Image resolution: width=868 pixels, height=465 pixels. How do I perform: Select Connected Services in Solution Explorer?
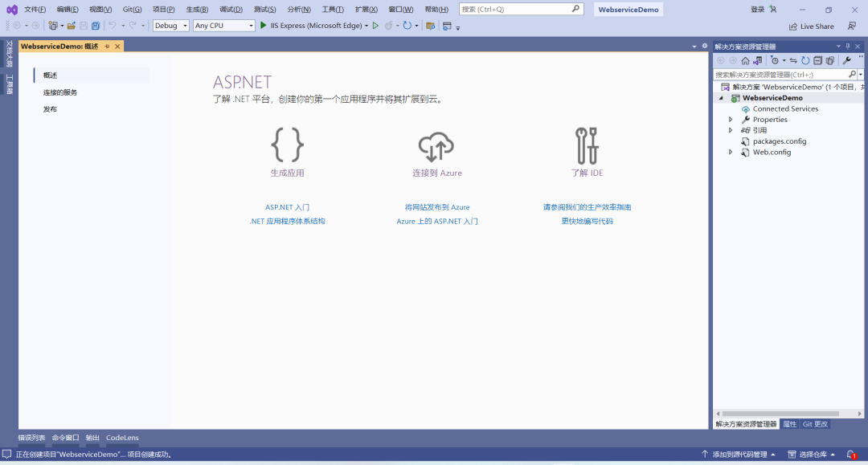tap(785, 109)
